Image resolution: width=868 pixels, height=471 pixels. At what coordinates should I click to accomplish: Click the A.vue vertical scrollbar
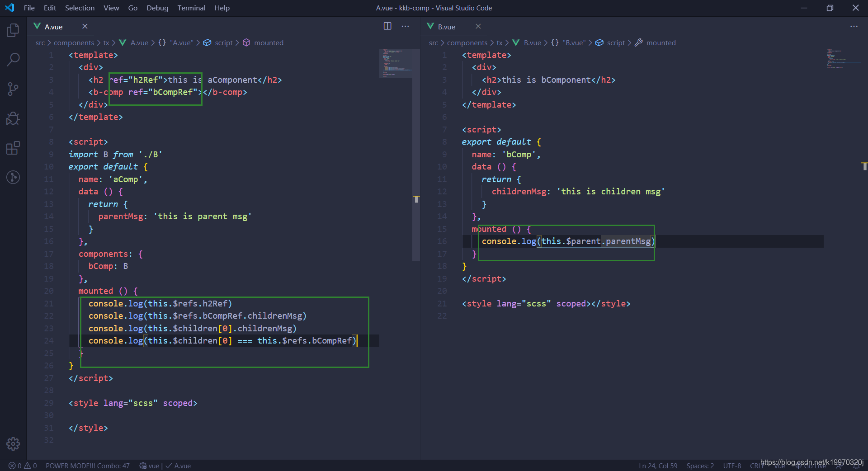point(416,155)
